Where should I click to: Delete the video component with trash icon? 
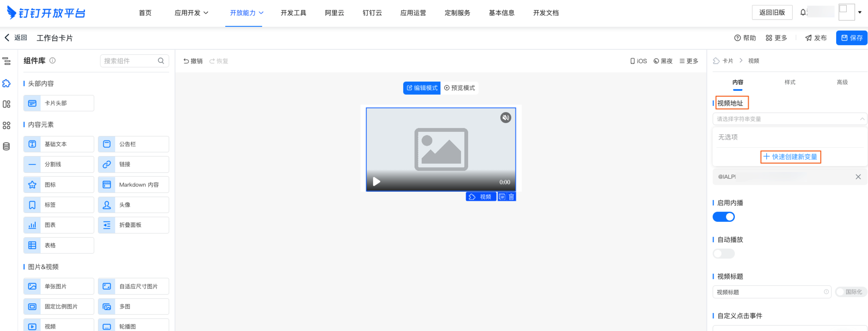point(511,197)
